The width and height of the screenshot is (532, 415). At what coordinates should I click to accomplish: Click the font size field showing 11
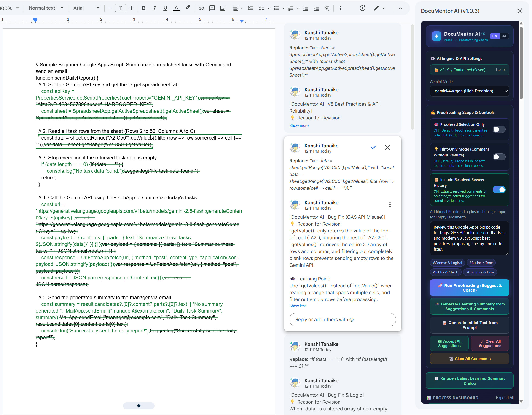(x=121, y=8)
